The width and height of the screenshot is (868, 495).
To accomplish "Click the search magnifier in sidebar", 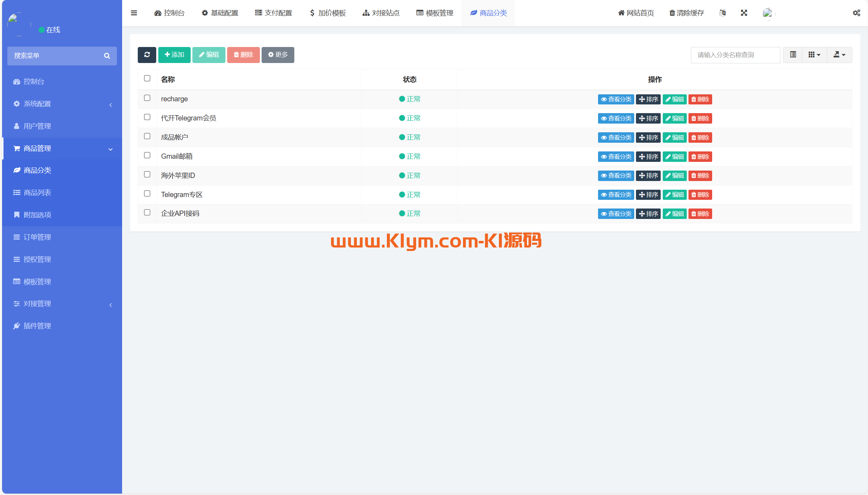I will (107, 56).
